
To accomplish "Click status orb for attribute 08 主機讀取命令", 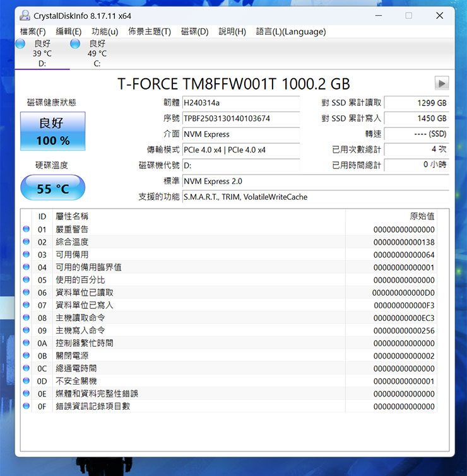I will (x=27, y=317).
